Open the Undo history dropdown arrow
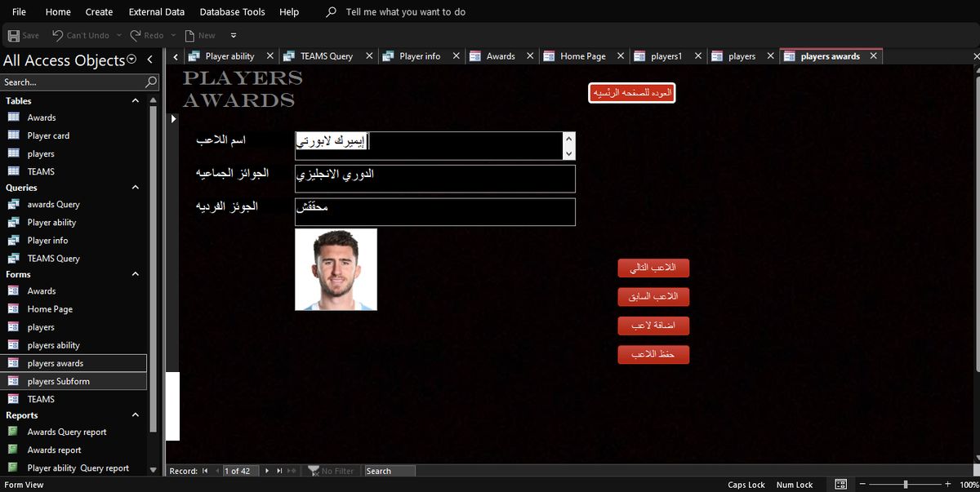This screenshot has height=492, width=980. point(118,36)
